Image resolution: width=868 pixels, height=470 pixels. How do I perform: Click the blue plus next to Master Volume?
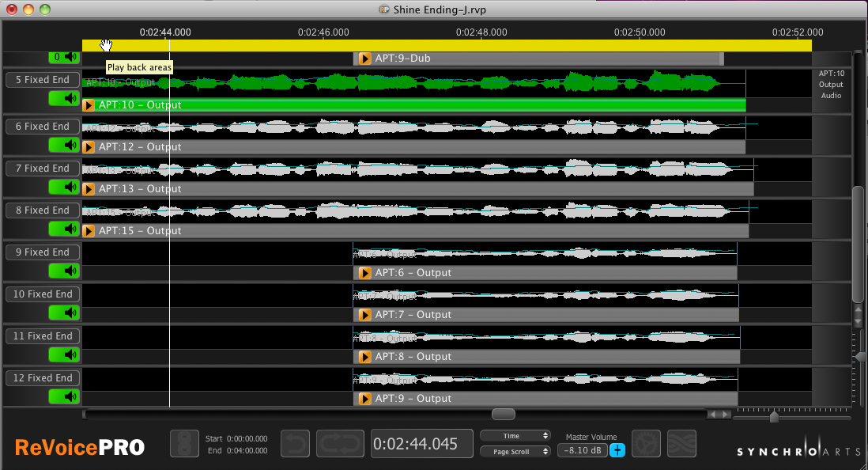(617, 450)
